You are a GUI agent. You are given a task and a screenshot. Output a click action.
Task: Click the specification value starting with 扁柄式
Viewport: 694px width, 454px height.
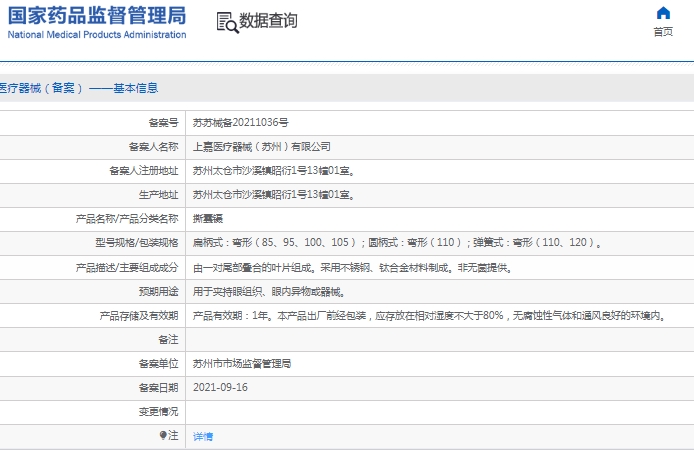pyautogui.click(x=397, y=242)
